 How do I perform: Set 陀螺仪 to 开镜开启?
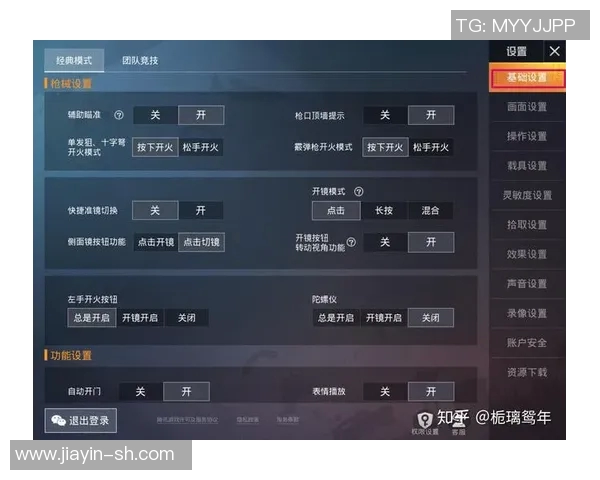(x=384, y=318)
